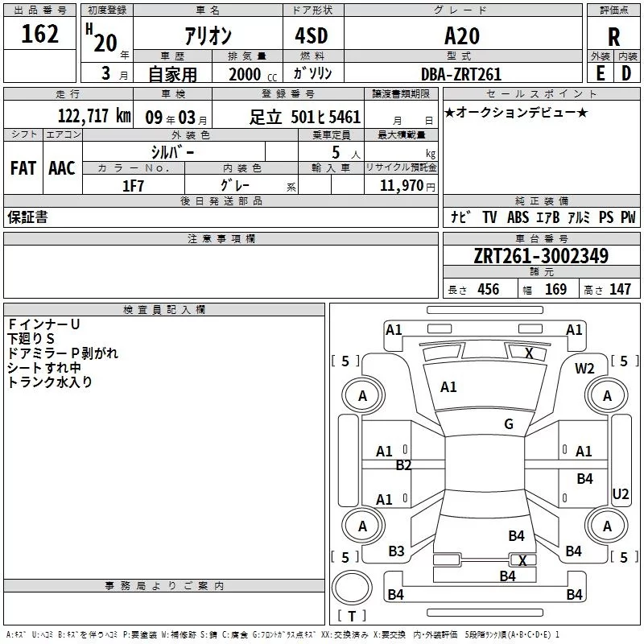The width and height of the screenshot is (644, 644).
Task: Select the ナビ equipment item
Action: click(460, 217)
